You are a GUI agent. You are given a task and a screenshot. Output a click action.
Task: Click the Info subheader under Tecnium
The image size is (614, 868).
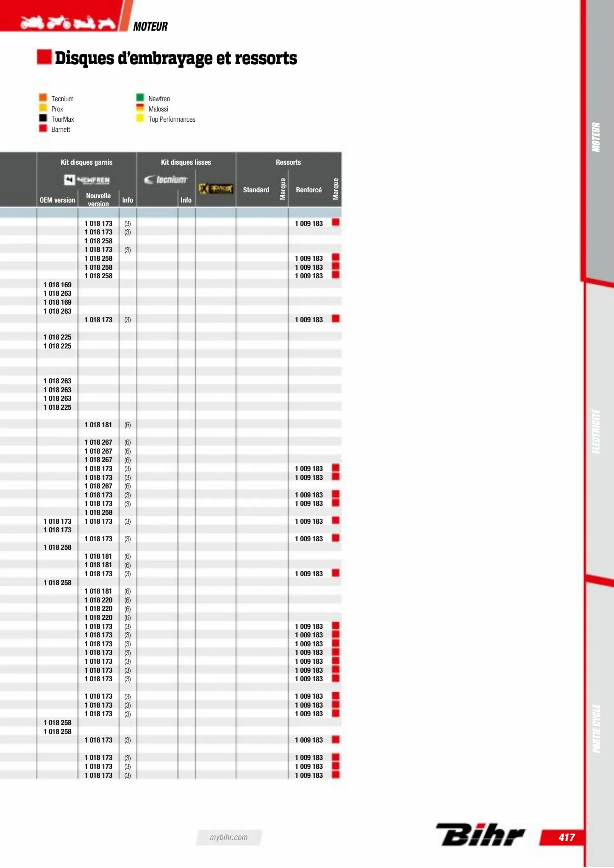coord(186,200)
